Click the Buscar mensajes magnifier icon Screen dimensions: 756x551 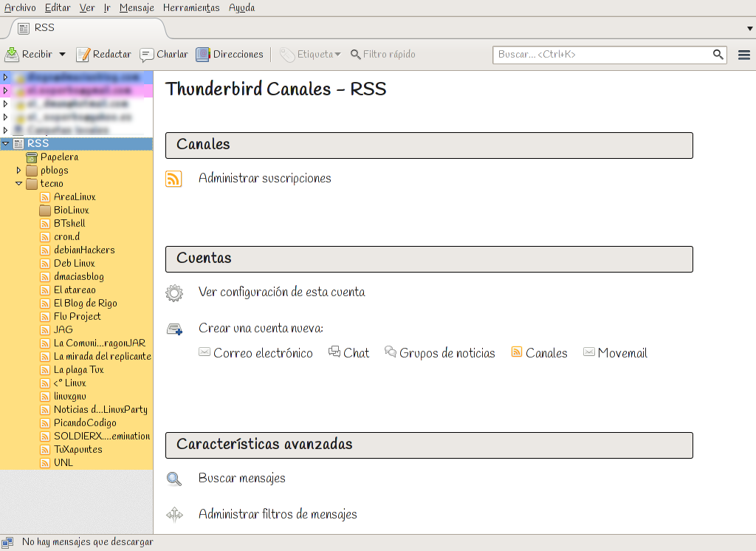pos(174,479)
